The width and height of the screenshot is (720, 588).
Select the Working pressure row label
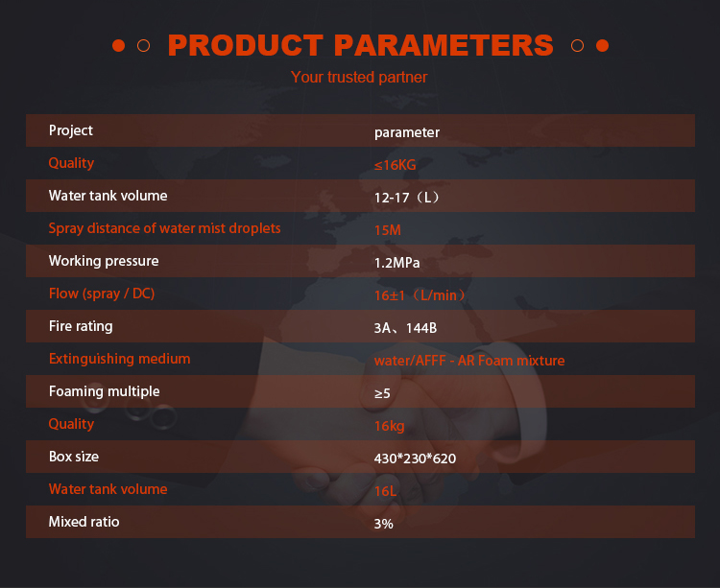tap(104, 261)
